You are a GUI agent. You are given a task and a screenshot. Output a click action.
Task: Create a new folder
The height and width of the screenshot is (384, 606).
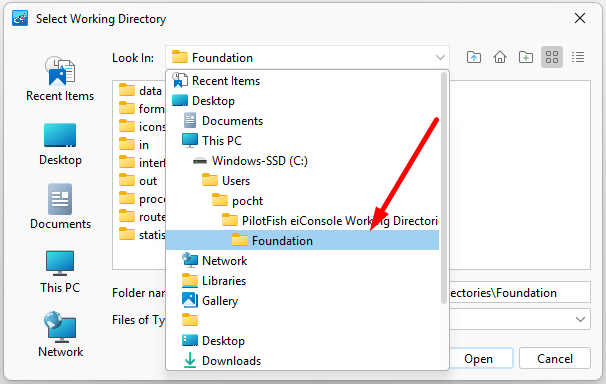tap(526, 58)
